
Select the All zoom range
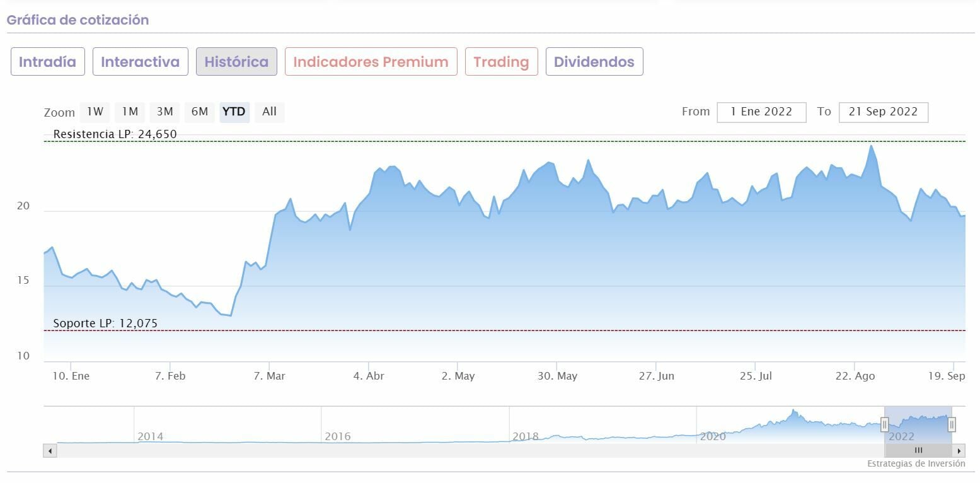(269, 112)
